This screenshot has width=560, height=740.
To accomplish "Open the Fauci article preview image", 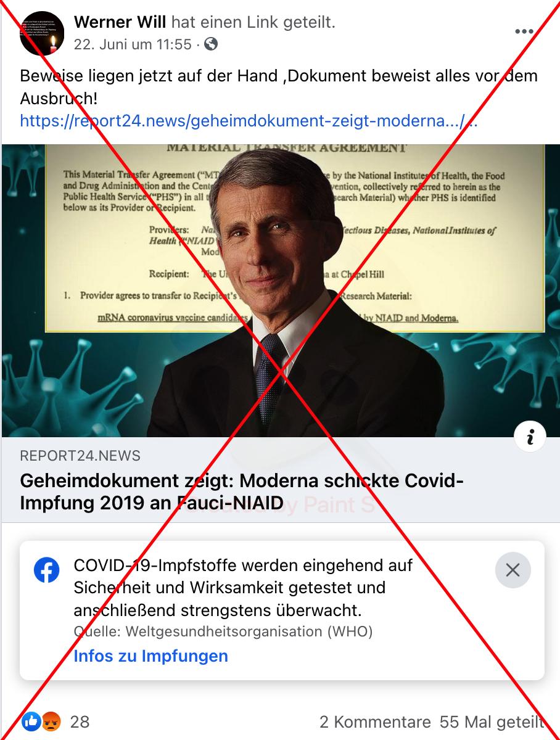I will [x=280, y=290].
